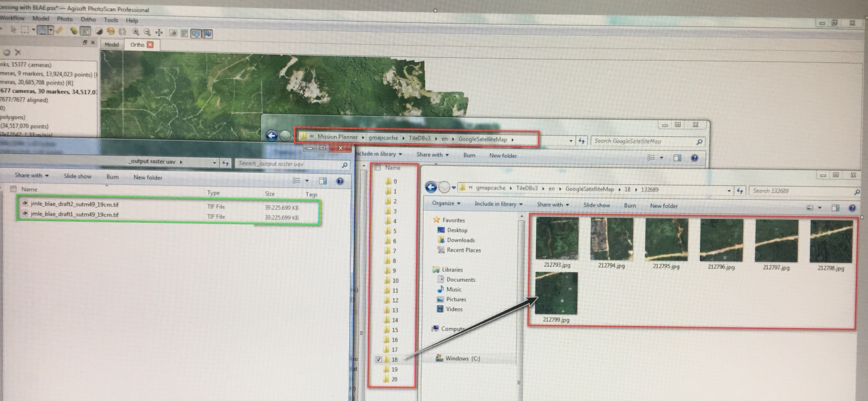Select folder 0 in GoogleSatelliteMap list

pos(391,182)
